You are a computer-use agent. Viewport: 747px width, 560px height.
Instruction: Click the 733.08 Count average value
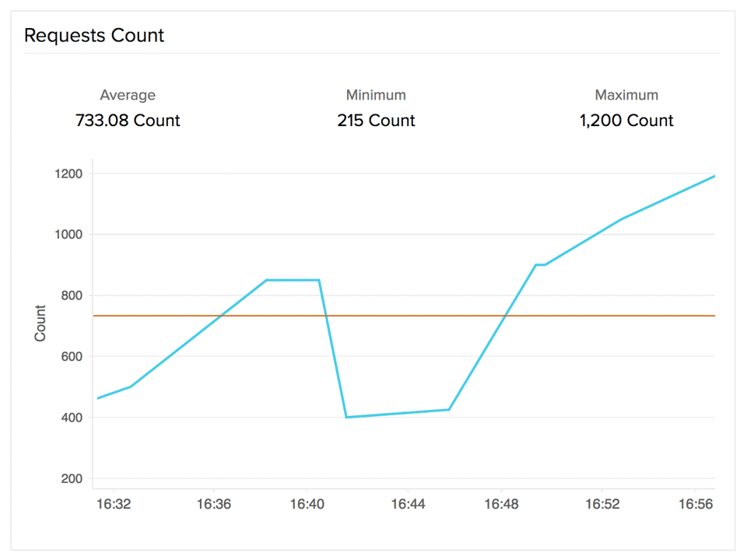click(128, 121)
